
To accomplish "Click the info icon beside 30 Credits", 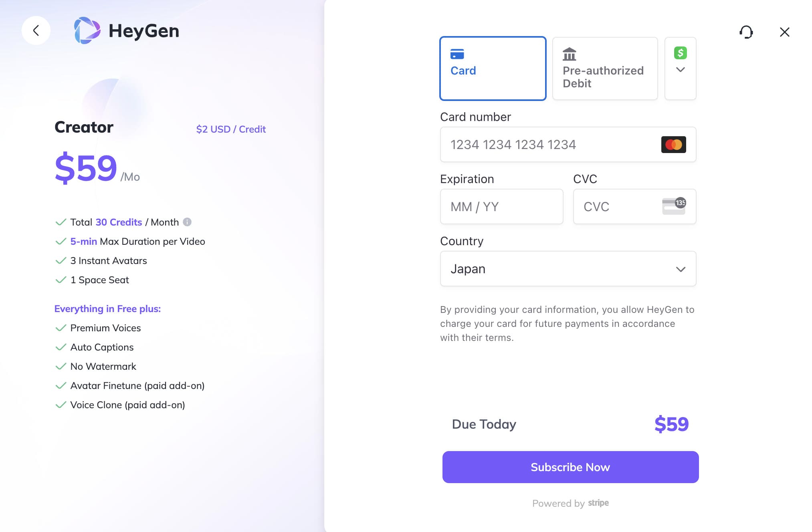I will (187, 222).
